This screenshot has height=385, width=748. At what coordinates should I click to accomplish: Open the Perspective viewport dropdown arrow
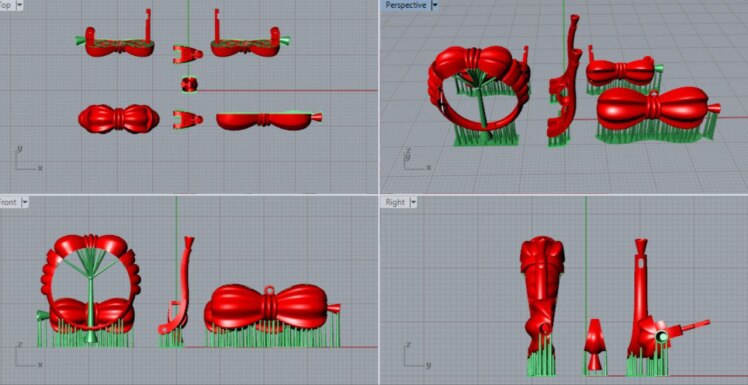click(434, 5)
